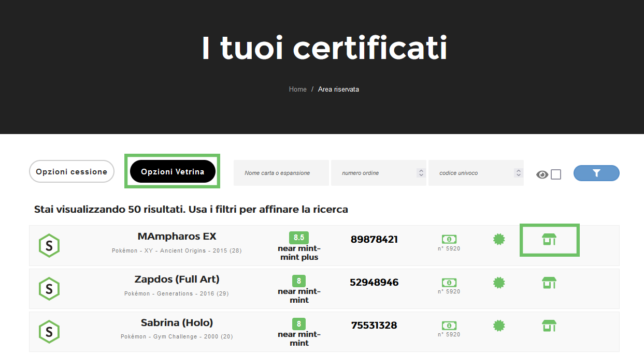Click the seal badge icon for Zapdos

(x=499, y=283)
